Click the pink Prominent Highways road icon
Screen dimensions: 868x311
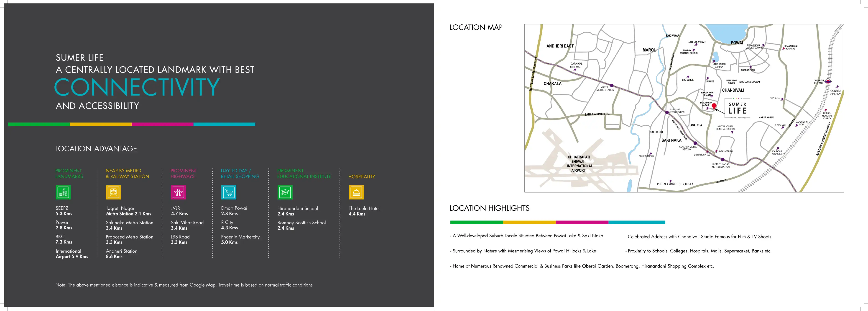coord(178,192)
